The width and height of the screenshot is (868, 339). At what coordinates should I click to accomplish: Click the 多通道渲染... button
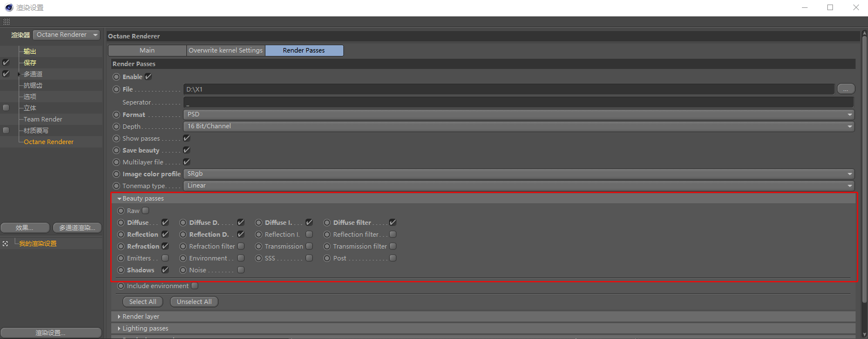77,228
